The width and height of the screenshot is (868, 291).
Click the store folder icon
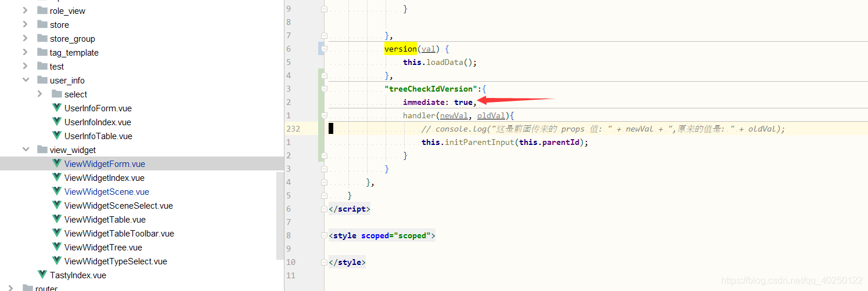[42, 24]
